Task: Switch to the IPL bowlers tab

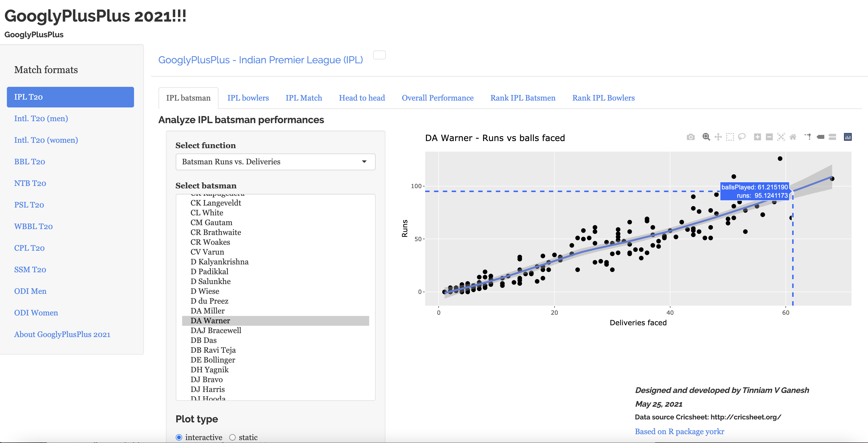Action: click(x=248, y=98)
